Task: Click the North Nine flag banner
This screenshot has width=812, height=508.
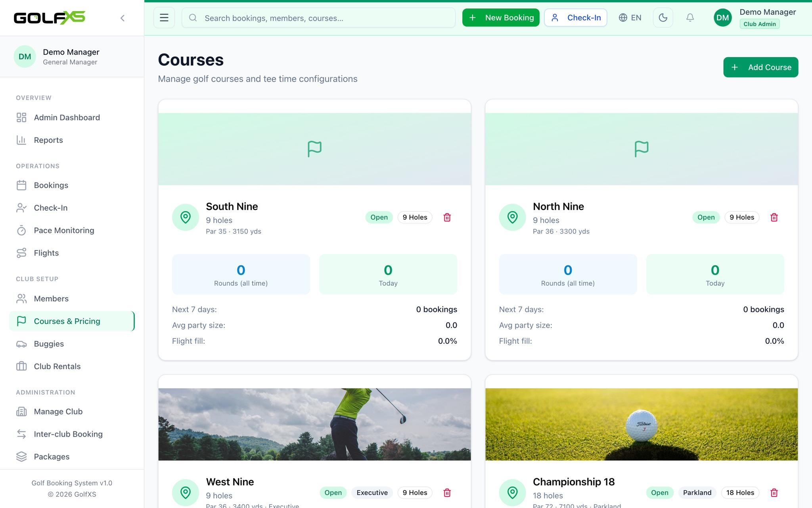Action: pyautogui.click(x=642, y=149)
